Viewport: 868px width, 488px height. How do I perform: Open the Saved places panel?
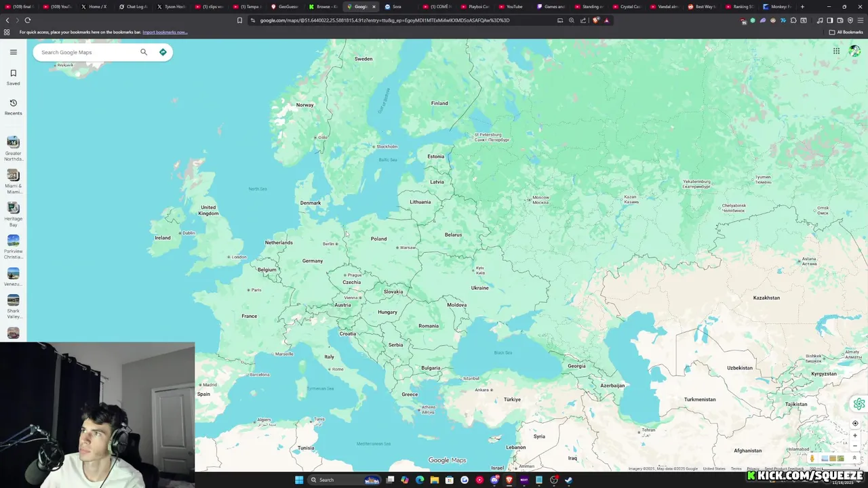click(x=13, y=77)
